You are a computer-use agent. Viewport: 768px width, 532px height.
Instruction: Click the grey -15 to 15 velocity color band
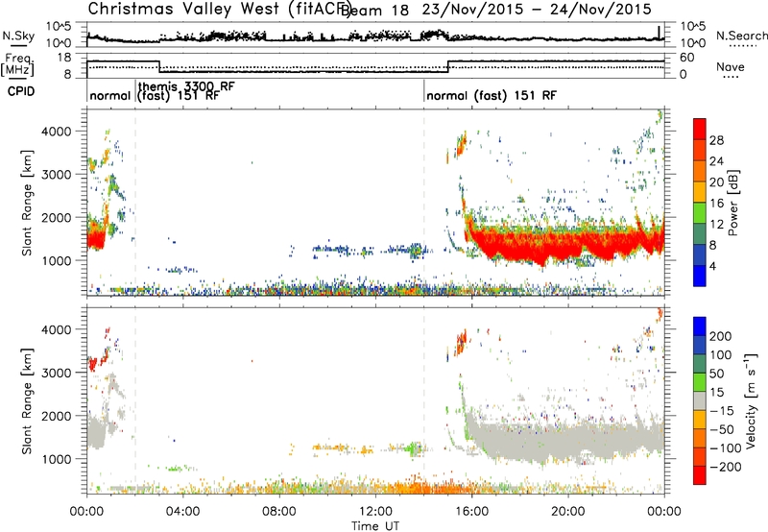[700, 400]
